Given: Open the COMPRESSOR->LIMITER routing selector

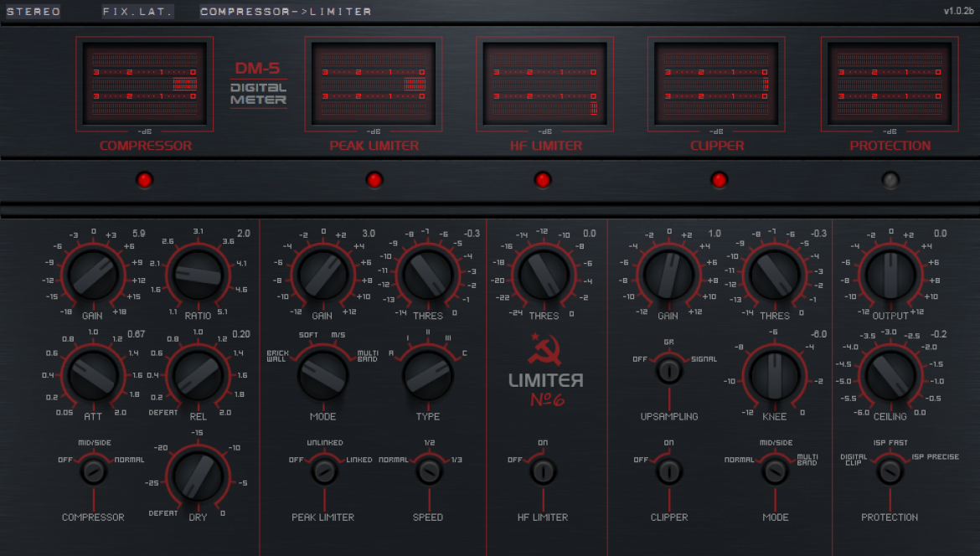Looking at the screenshot, I should tap(286, 11).
